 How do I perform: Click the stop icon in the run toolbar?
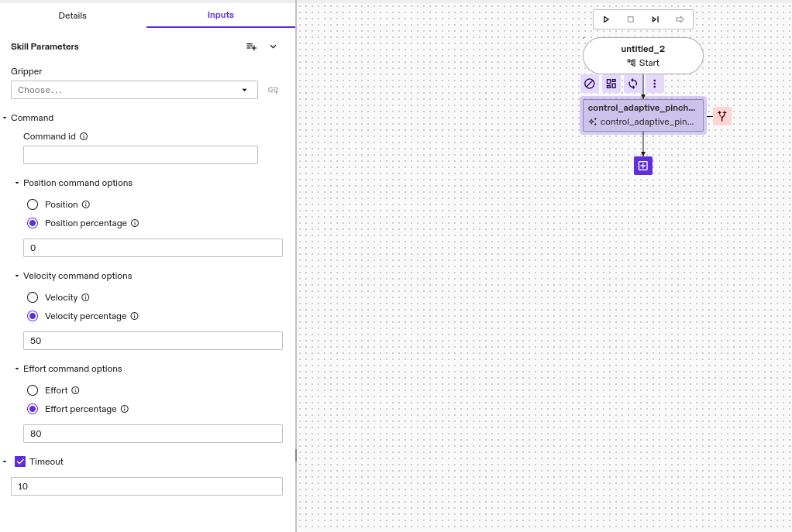click(x=630, y=19)
